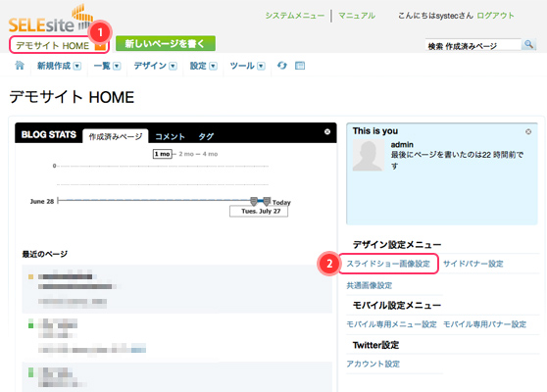Close the BLOG STATS panel

pos(327,131)
